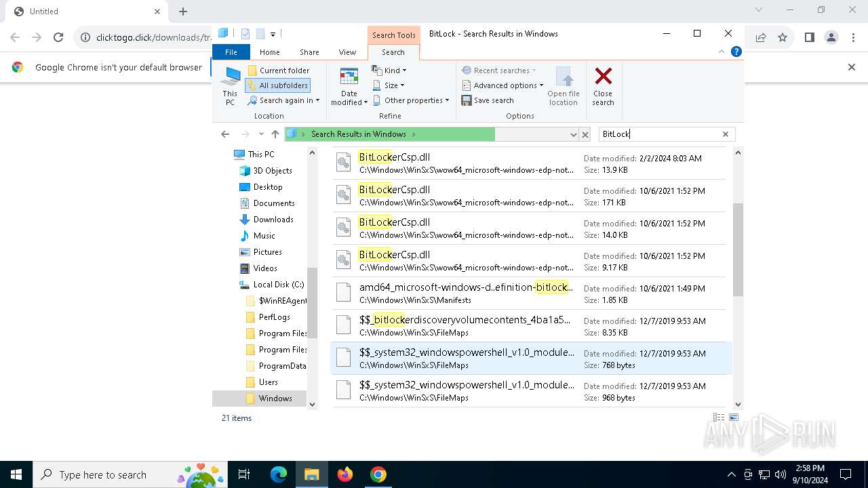
Task: Switch to the Home ribbon tab
Action: tap(269, 52)
